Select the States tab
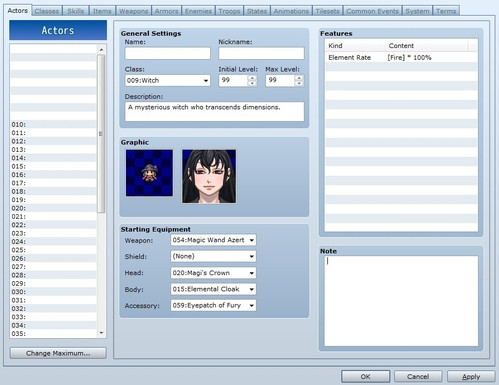Screen dimensions: 499x385 coord(257,11)
